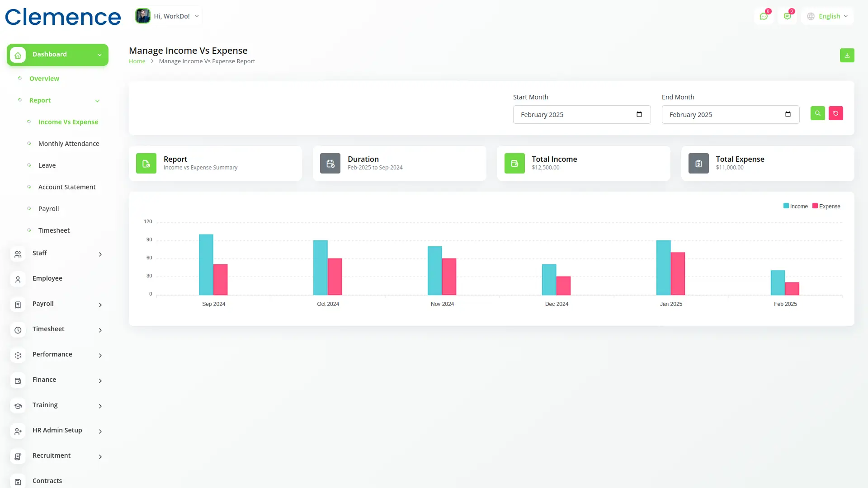This screenshot has height=488, width=868.
Task: Open Account Statement report
Action: point(67,187)
